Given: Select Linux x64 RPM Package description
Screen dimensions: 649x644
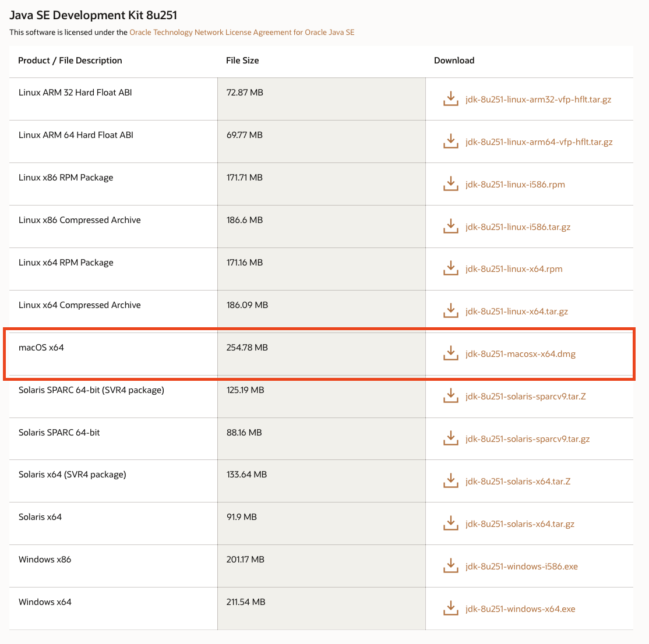Looking at the screenshot, I should tap(66, 263).
